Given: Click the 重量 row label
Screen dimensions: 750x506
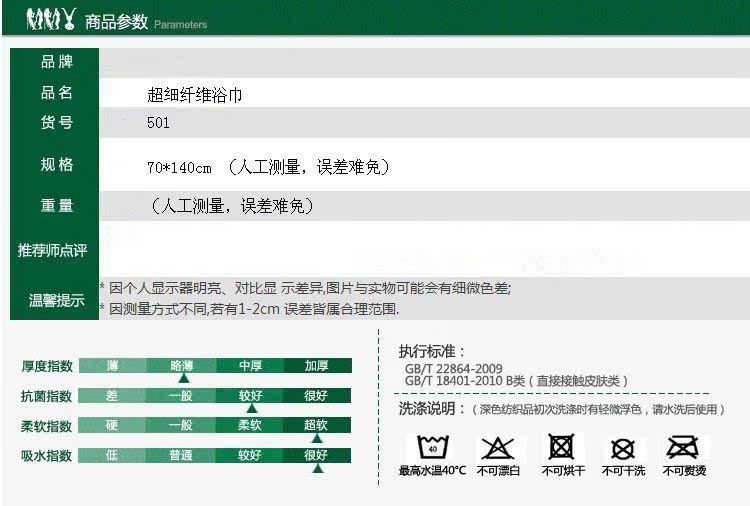Looking at the screenshot, I should point(56,206).
